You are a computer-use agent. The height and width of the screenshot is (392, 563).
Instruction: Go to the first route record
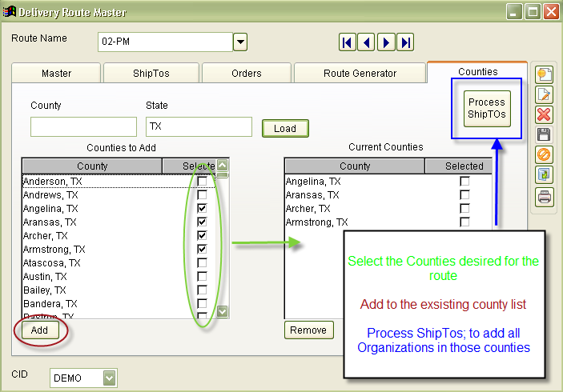pyautogui.click(x=348, y=42)
